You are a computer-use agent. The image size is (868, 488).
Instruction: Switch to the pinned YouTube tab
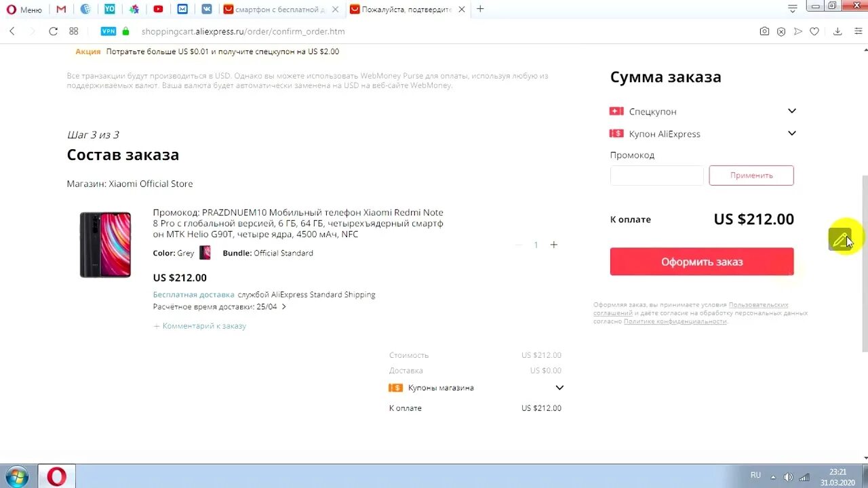[x=158, y=9]
